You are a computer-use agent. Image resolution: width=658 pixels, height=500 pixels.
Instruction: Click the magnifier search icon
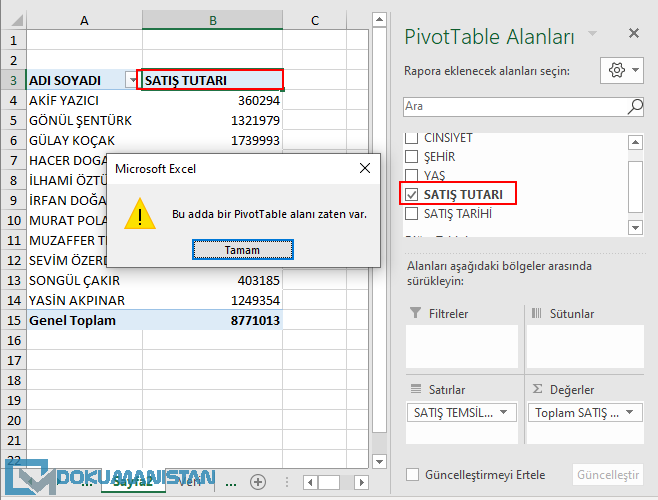tap(635, 106)
